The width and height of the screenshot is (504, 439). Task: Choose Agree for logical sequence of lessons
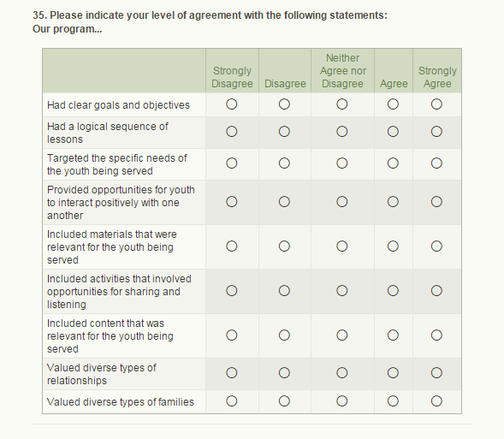click(393, 132)
